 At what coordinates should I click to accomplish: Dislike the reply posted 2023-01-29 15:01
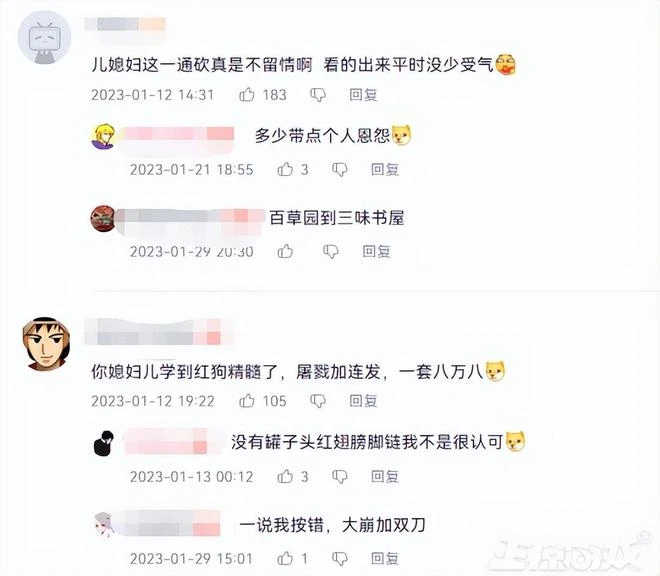(x=340, y=559)
